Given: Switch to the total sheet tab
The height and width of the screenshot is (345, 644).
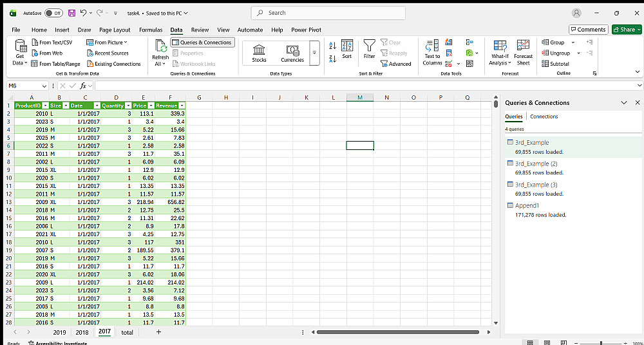Looking at the screenshot, I should click(x=128, y=332).
